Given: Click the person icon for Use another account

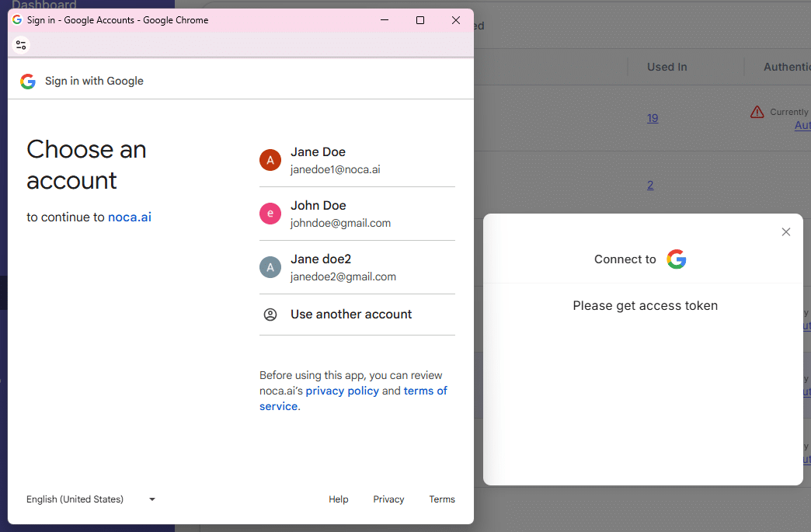Looking at the screenshot, I should [x=270, y=315].
